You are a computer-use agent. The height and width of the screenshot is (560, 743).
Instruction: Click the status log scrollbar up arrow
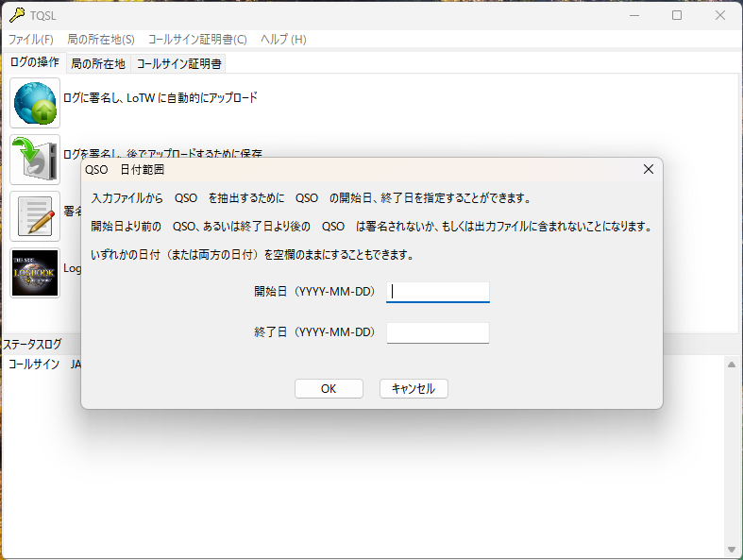pos(732,365)
